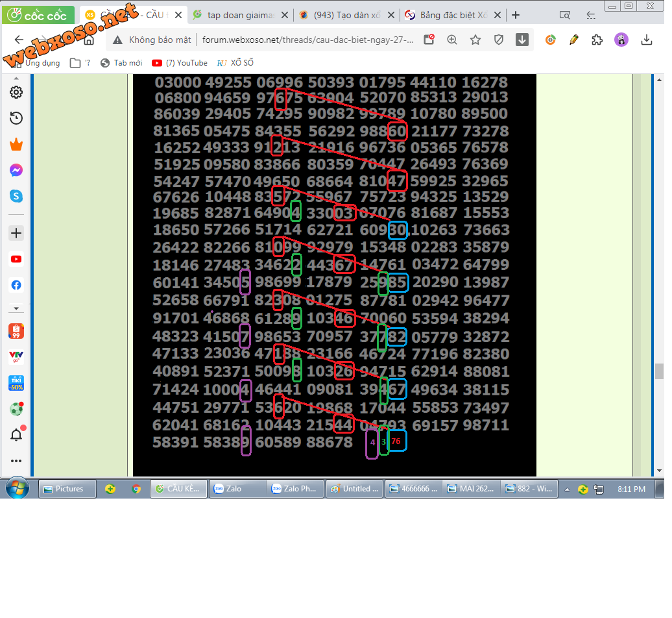Click the taskbar clock 8:11 PM
This screenshot has width=672, height=618.
(631, 489)
